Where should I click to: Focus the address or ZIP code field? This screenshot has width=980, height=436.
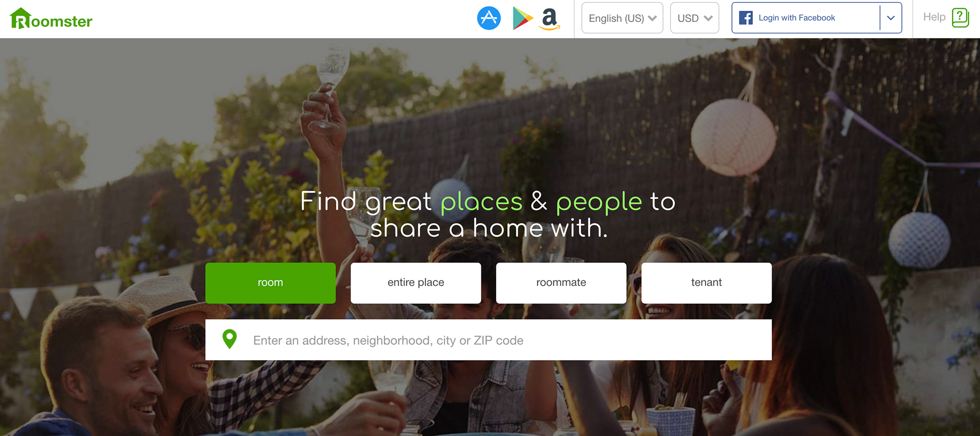point(488,340)
